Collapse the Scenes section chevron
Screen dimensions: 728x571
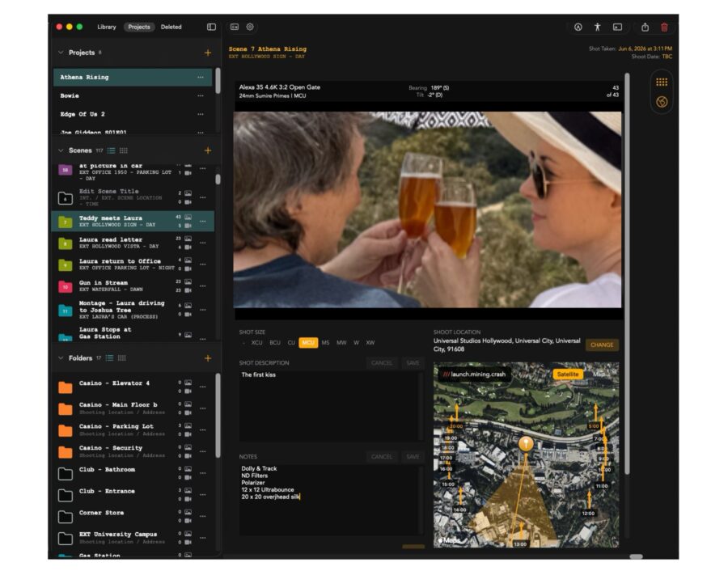point(61,150)
